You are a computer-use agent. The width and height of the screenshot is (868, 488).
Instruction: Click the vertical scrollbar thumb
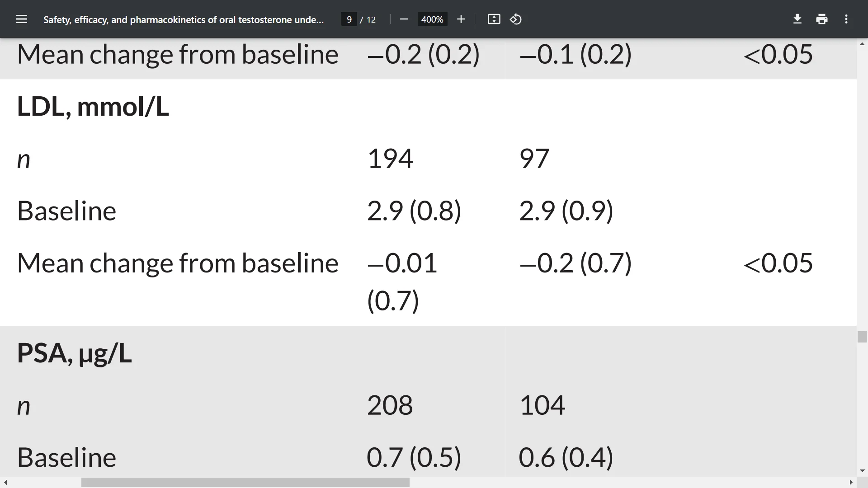click(862, 337)
